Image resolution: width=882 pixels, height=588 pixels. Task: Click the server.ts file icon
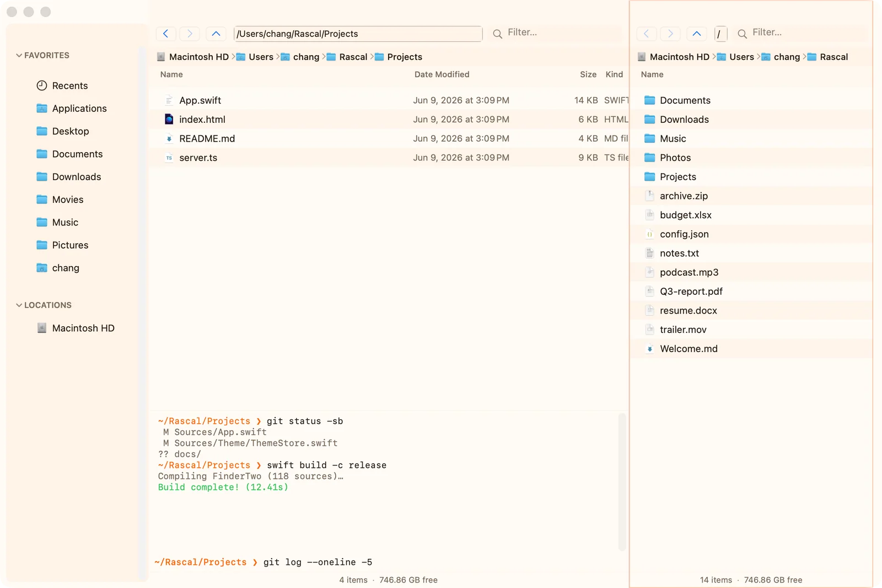(x=169, y=158)
